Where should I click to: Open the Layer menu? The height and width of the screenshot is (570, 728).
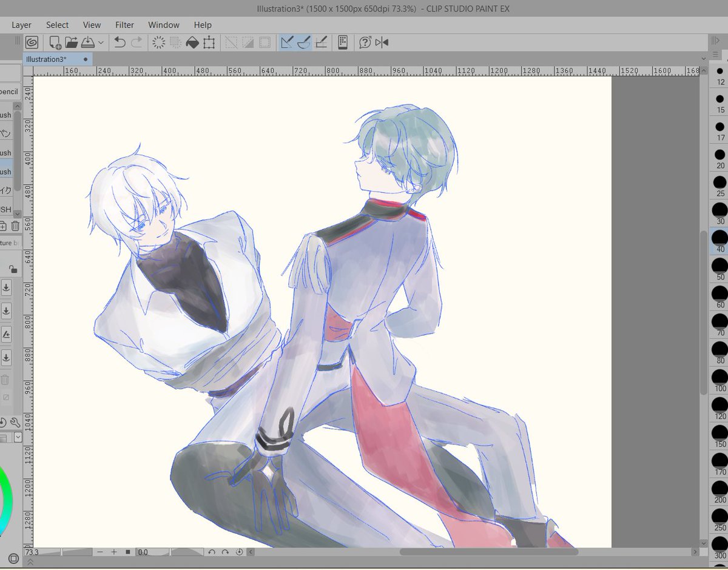[x=21, y=25]
